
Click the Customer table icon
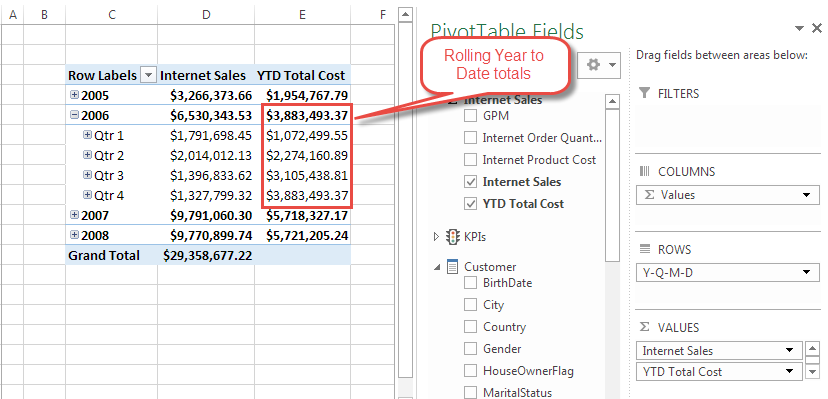[453, 267]
